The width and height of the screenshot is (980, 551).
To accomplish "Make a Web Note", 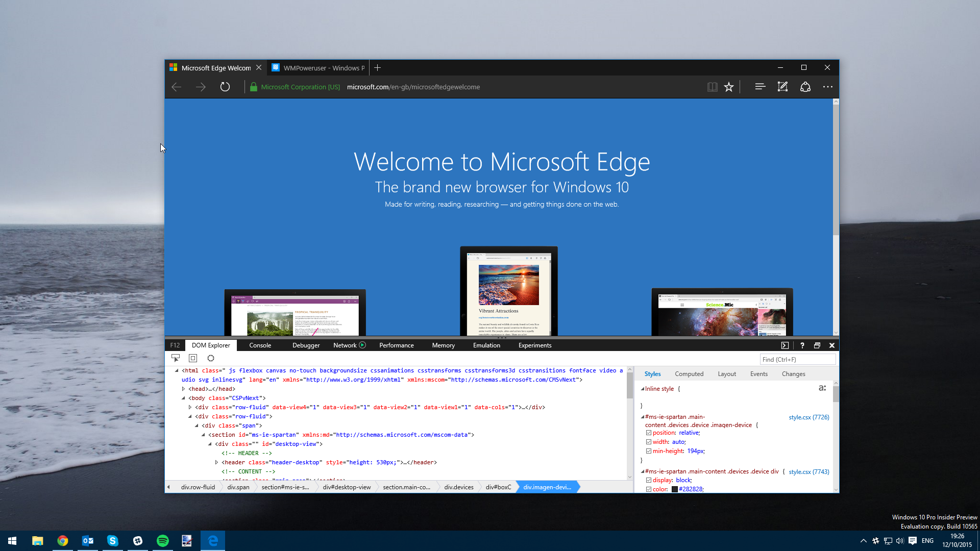I will [x=782, y=87].
